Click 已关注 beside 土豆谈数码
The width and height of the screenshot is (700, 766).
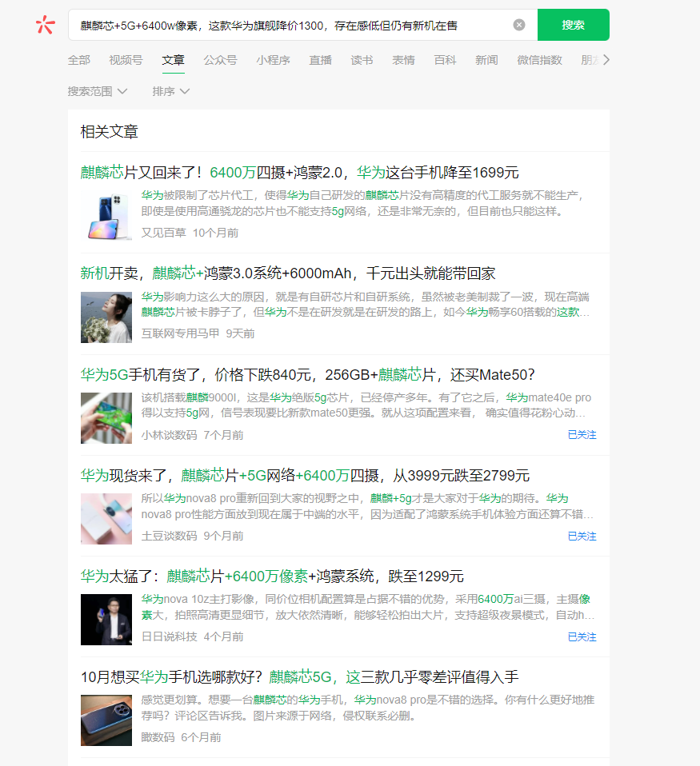point(582,536)
